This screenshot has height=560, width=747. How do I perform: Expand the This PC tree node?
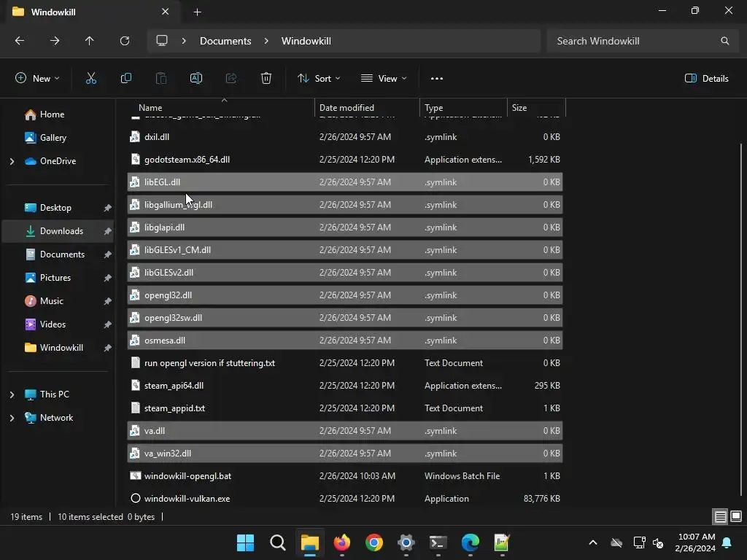[12, 394]
